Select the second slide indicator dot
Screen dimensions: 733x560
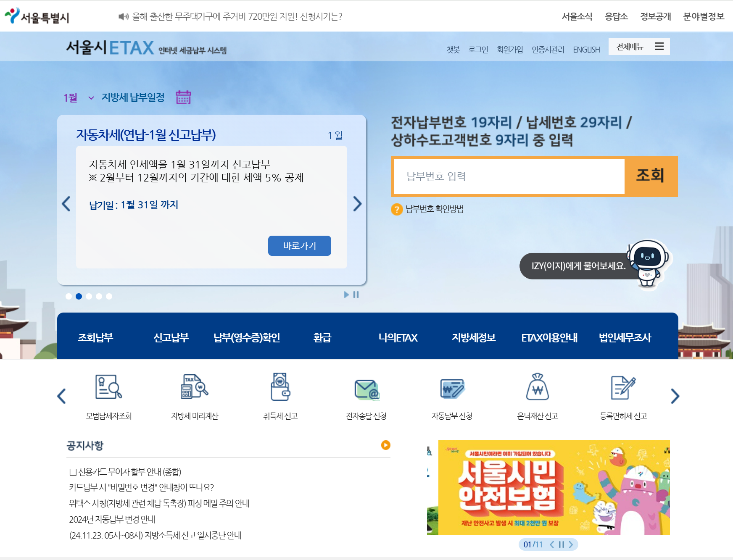point(79,296)
